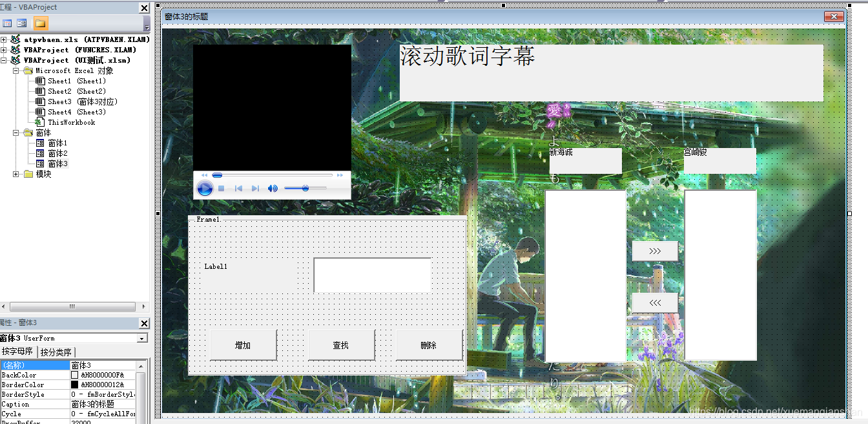
Task: Click the >>> move-right button
Action: click(x=655, y=251)
